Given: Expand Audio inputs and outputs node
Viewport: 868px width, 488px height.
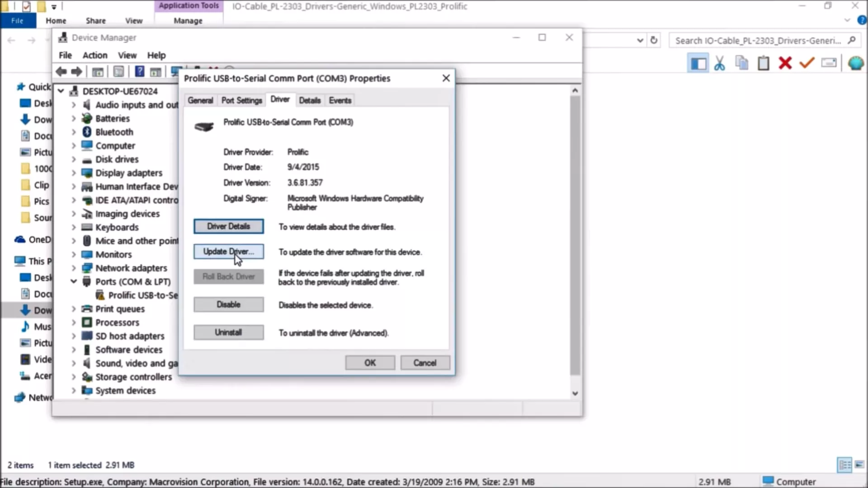Looking at the screenshot, I should 74,105.
